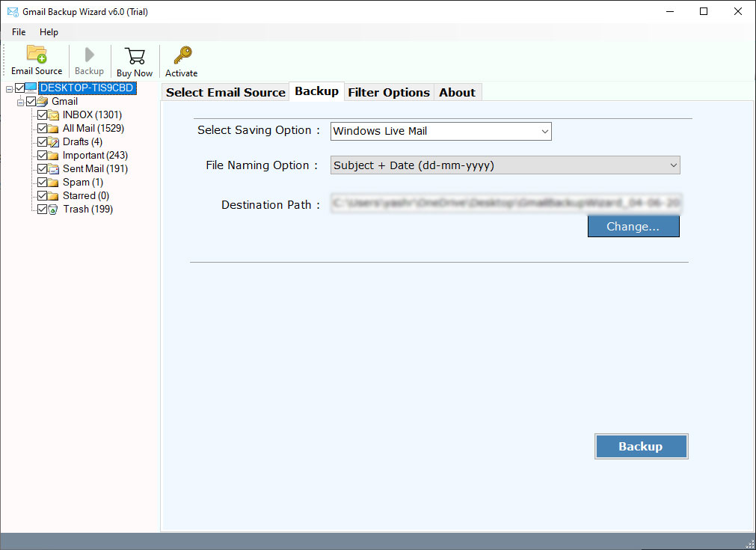Click the Backup play toolbar icon
Image resolution: width=756 pixels, height=550 pixels.
89,55
